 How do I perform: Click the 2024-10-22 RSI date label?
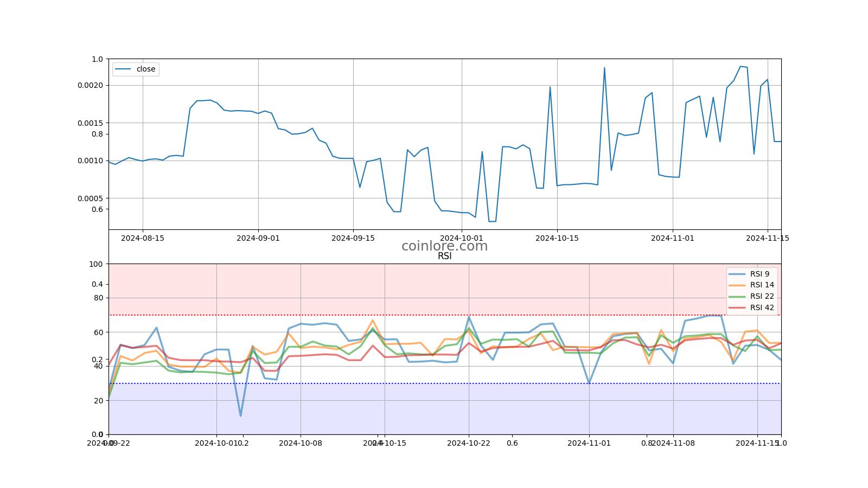pyautogui.click(x=469, y=443)
